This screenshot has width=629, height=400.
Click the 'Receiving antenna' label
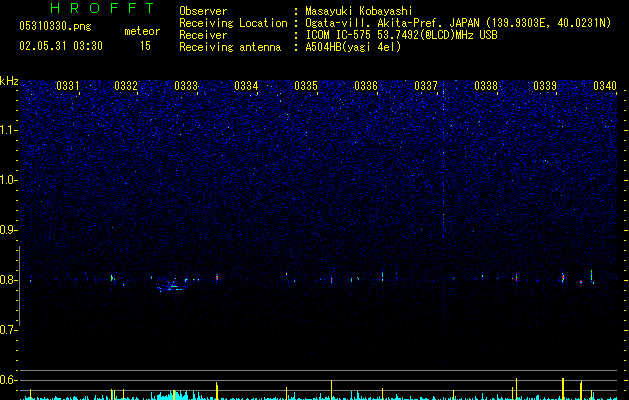[x=230, y=47]
